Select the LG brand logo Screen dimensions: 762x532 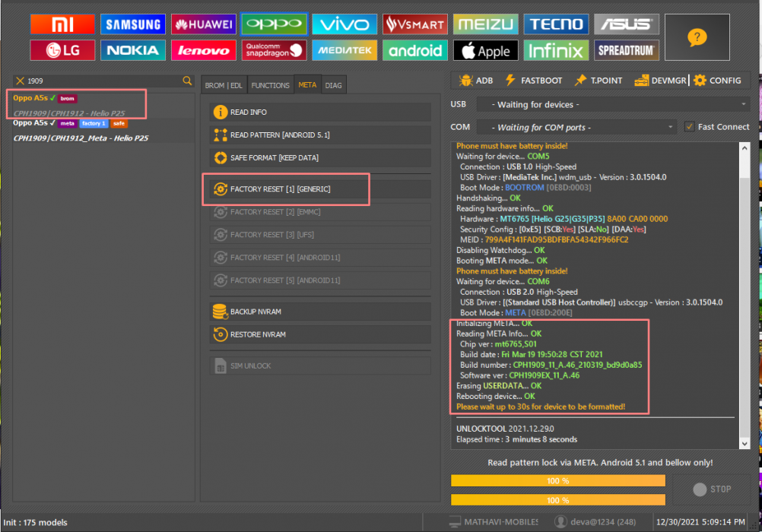(62, 50)
